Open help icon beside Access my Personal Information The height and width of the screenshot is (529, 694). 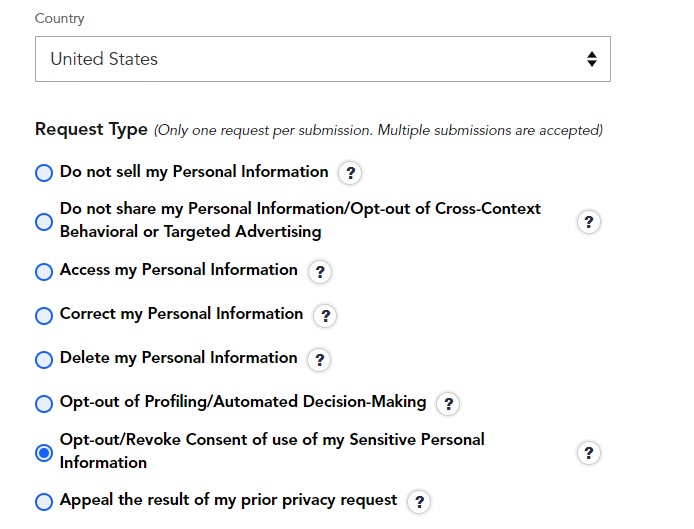pos(320,271)
